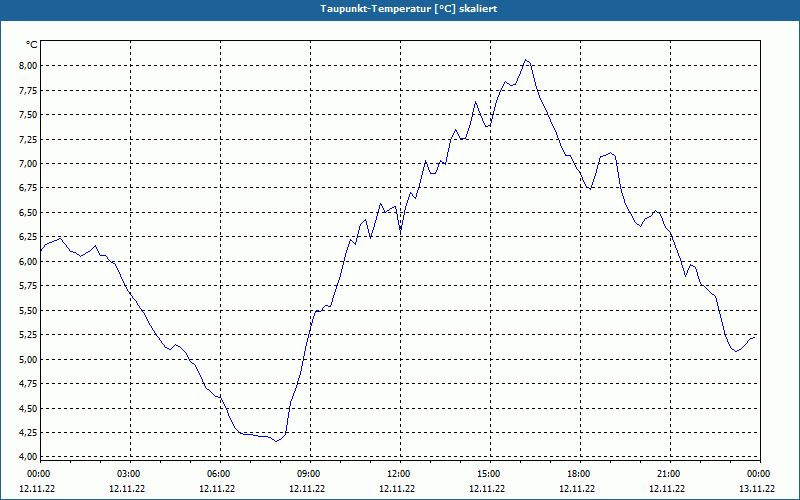
Task: Click the 00:00 label above 13.11.22
Action: 759,473
